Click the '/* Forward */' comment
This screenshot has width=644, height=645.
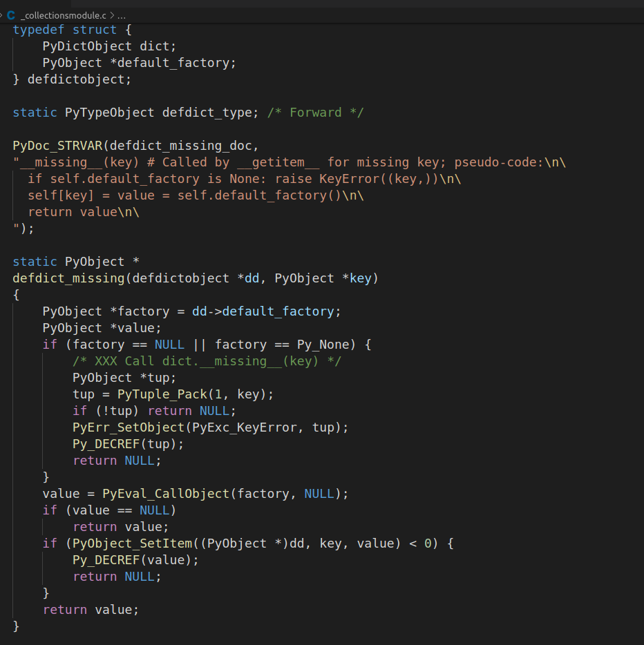316,113
